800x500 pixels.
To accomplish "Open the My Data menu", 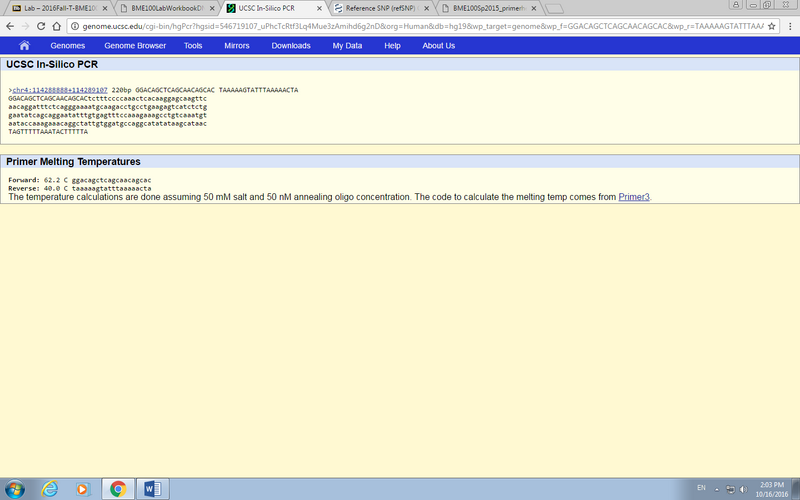I will 347,45.
